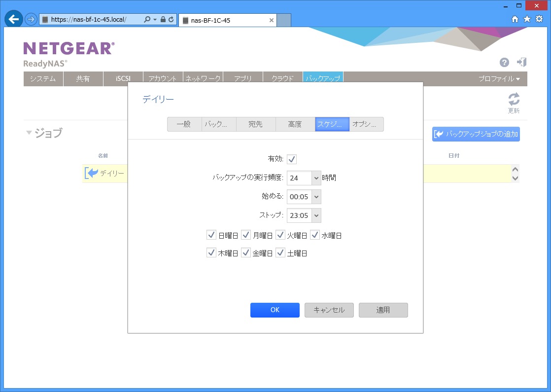Click the キャンセル button
551x392 pixels.
(x=329, y=310)
